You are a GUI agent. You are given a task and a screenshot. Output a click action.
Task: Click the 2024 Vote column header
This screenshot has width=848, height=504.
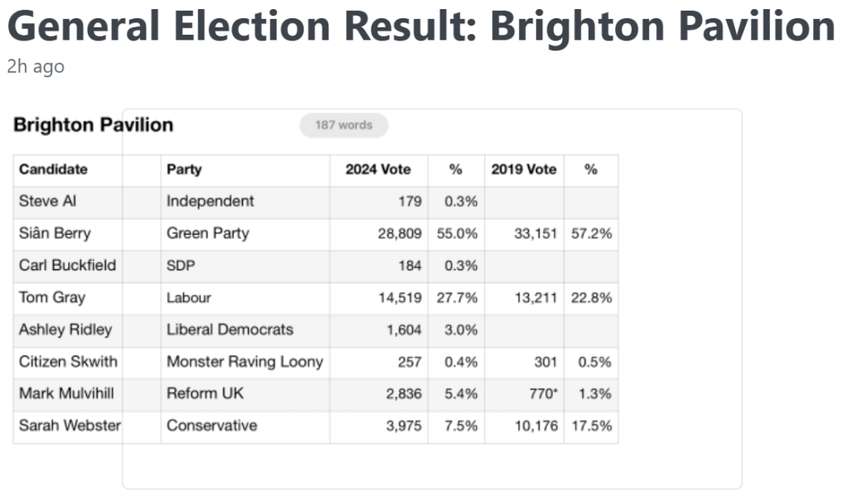click(378, 170)
